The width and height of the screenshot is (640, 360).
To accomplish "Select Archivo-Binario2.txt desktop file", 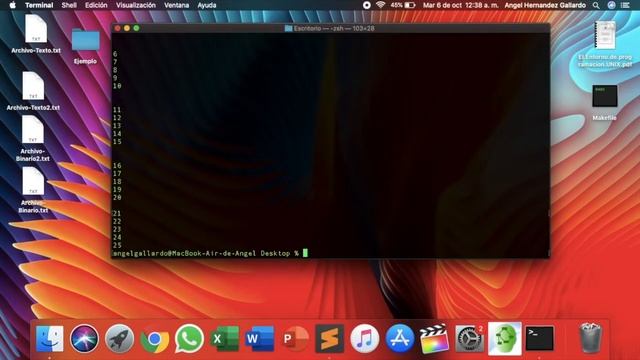I will (x=33, y=138).
